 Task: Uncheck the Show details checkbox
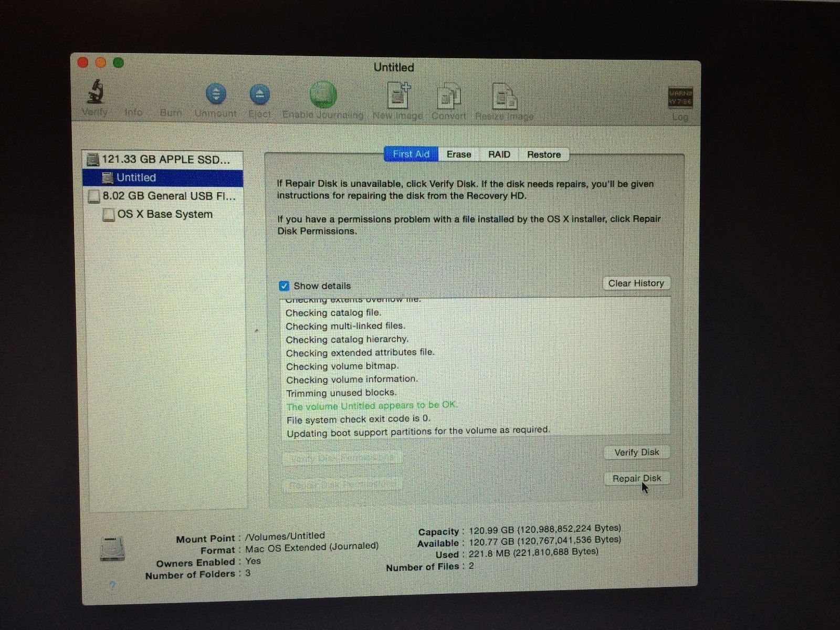[284, 286]
